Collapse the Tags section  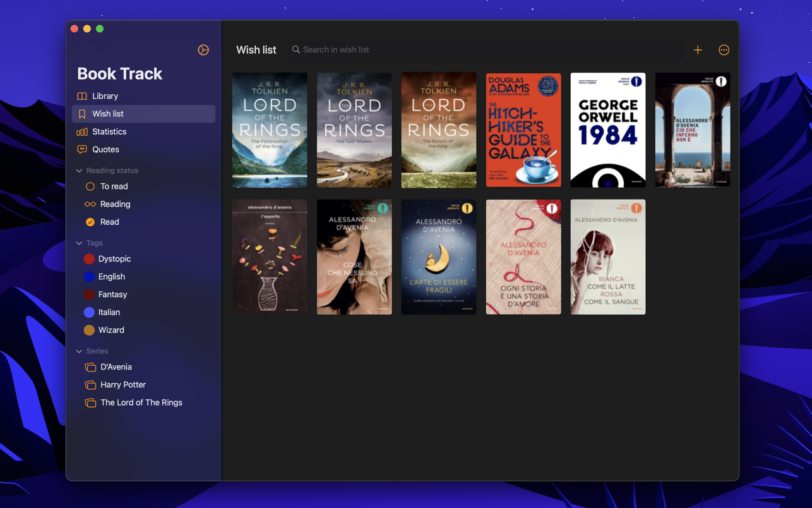pyautogui.click(x=79, y=243)
